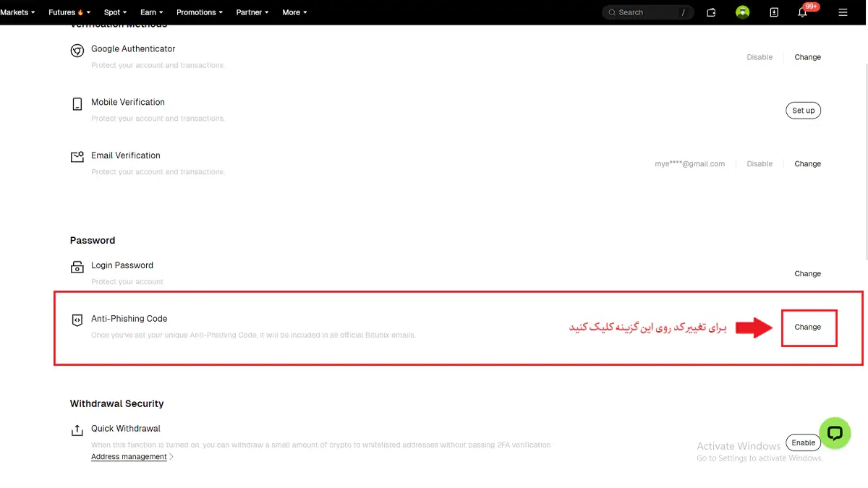Open the Partner dropdown
Image resolution: width=868 pixels, height=488 pixels.
click(x=252, y=12)
